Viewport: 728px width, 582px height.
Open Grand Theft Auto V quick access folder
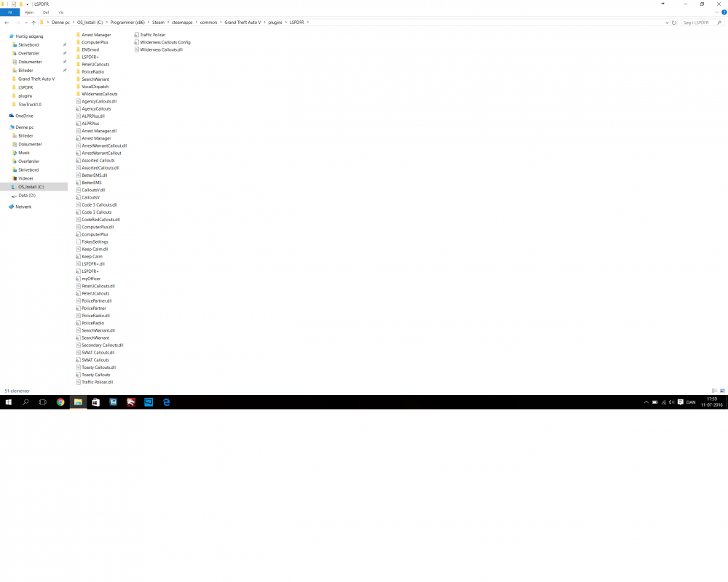coord(36,79)
